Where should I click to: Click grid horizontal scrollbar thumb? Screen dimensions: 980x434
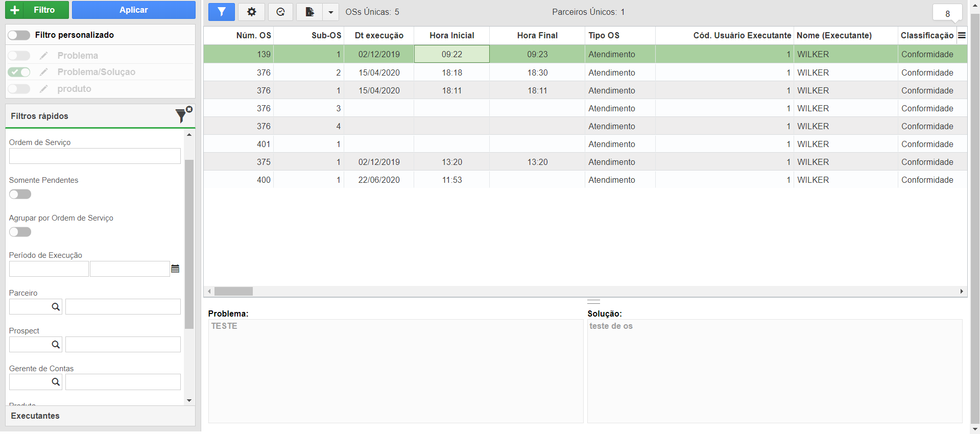click(233, 291)
